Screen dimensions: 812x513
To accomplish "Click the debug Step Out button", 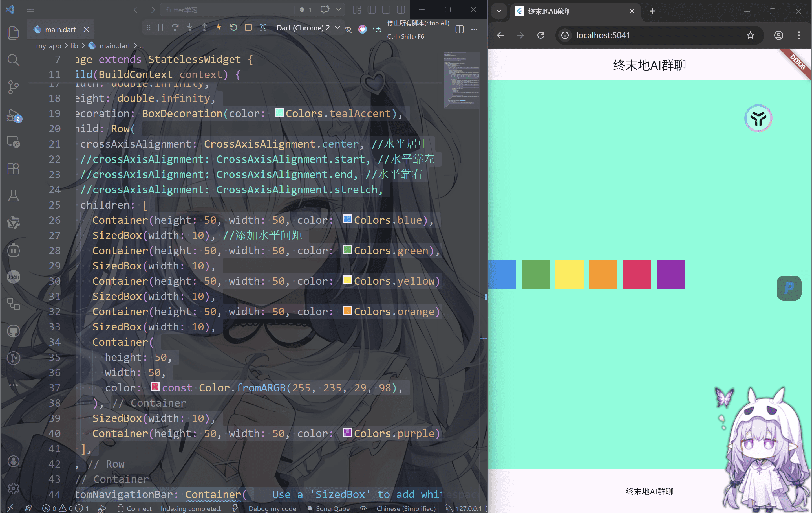I will (204, 28).
